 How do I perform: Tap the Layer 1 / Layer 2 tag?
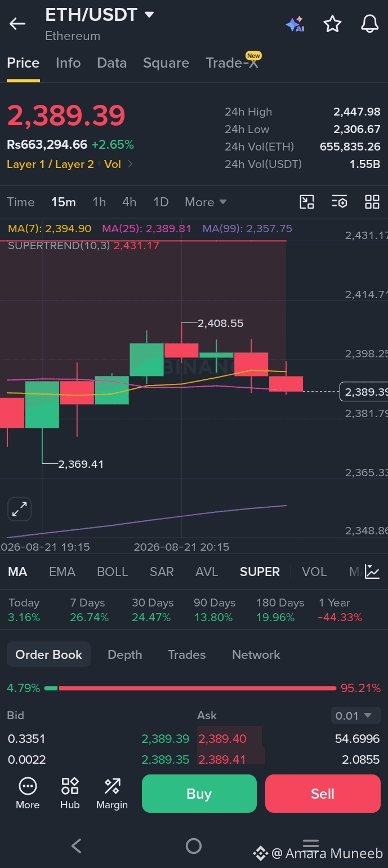[x=50, y=164]
